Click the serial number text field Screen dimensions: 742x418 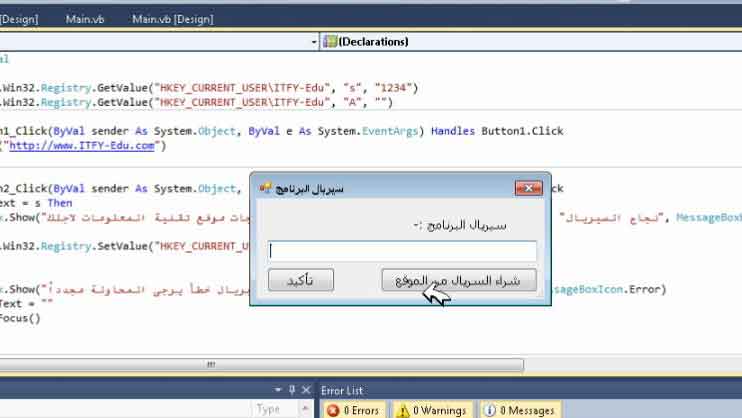tap(402, 252)
